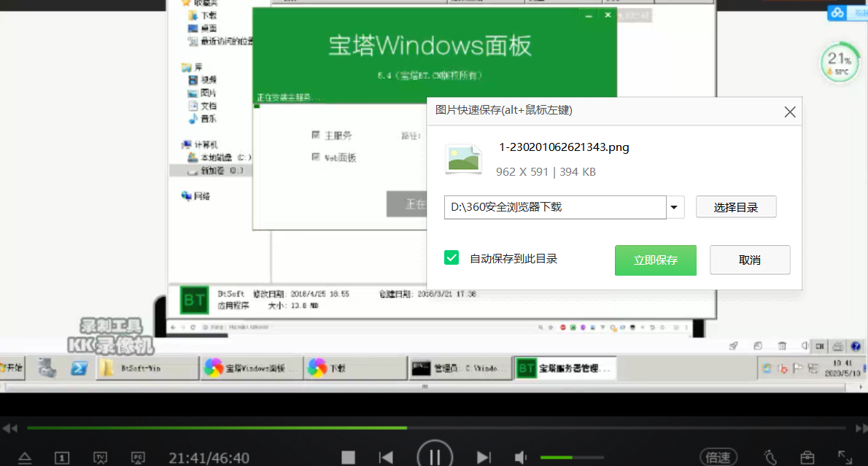Open 网络 in the explorer tree
Image resolution: width=868 pixels, height=466 pixels.
195,196
